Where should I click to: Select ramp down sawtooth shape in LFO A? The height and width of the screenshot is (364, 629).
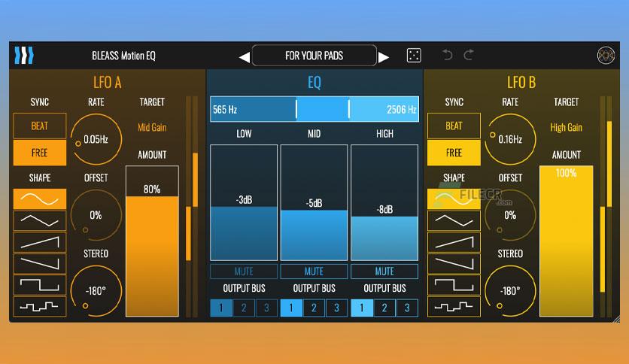point(40,263)
